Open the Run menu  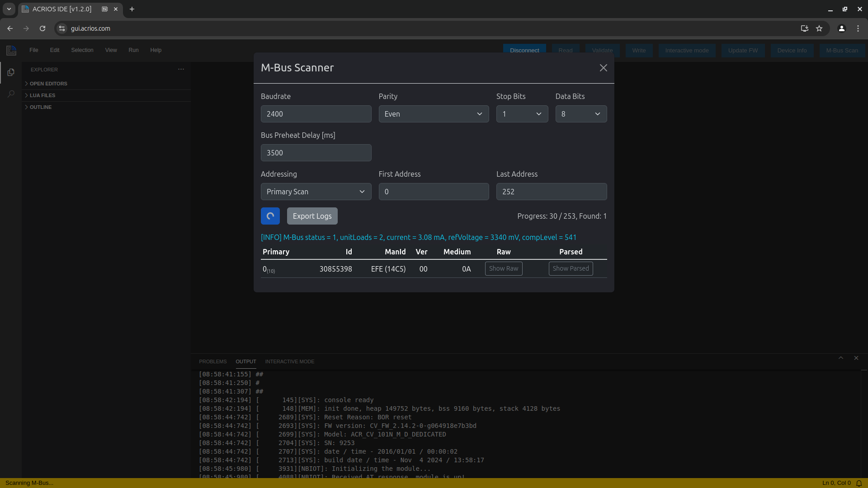(133, 50)
